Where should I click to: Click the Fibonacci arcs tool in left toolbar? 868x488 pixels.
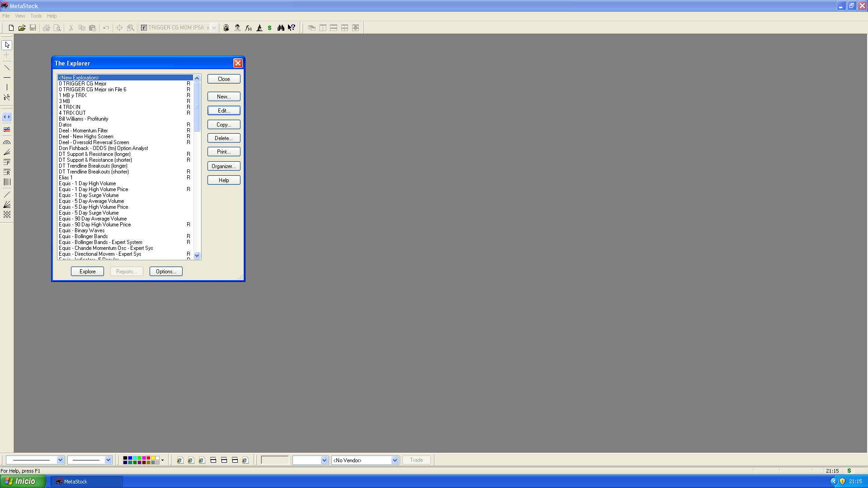7,142
